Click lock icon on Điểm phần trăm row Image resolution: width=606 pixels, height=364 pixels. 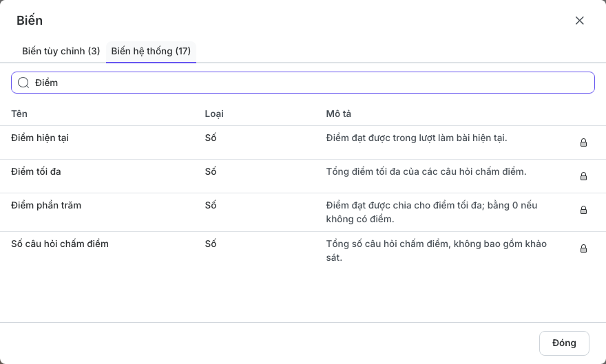pos(583,210)
